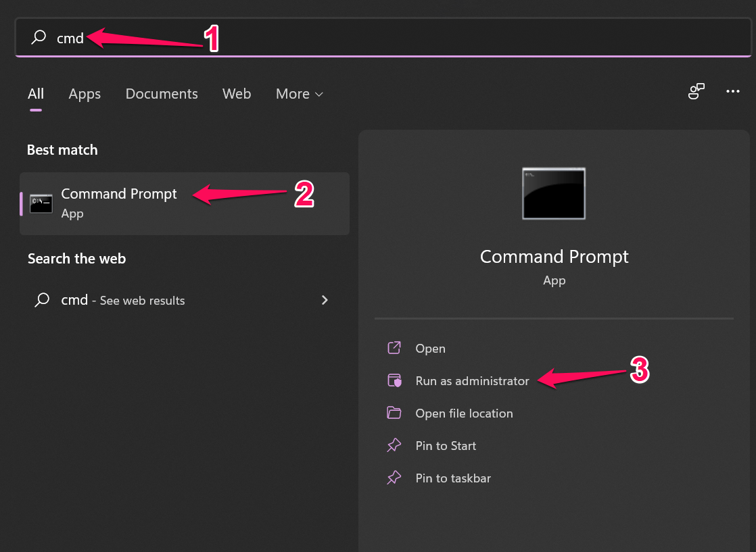Click Open file location option
This screenshot has width=756, height=552.
(464, 413)
